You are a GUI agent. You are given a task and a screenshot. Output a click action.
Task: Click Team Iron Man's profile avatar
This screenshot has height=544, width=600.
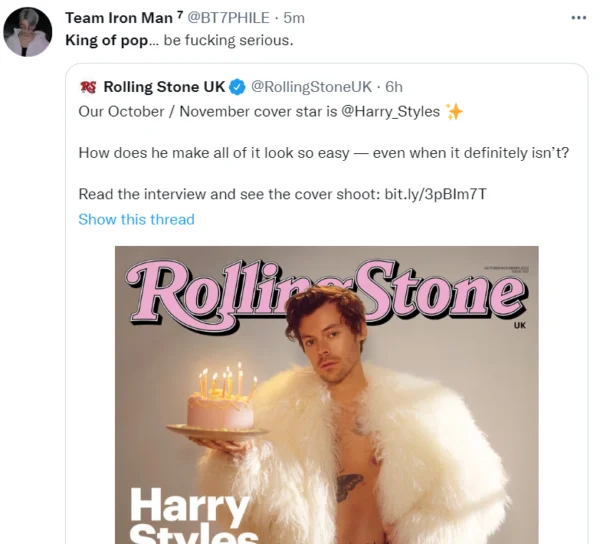click(28, 33)
